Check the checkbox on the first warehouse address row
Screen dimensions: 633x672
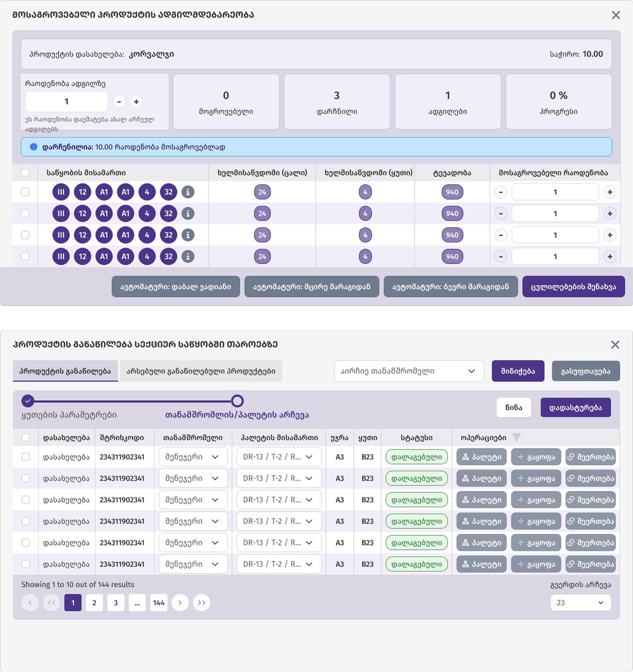[x=26, y=192]
